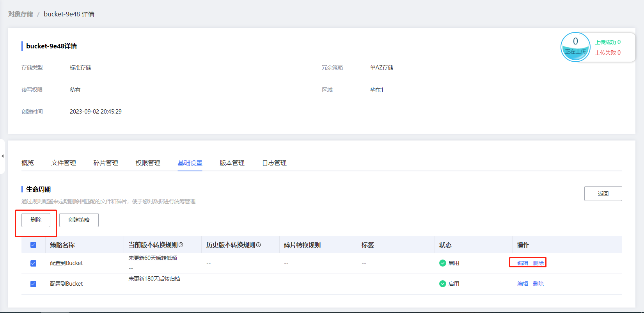Select the 版本管理 tab
The image size is (644, 313).
232,163
